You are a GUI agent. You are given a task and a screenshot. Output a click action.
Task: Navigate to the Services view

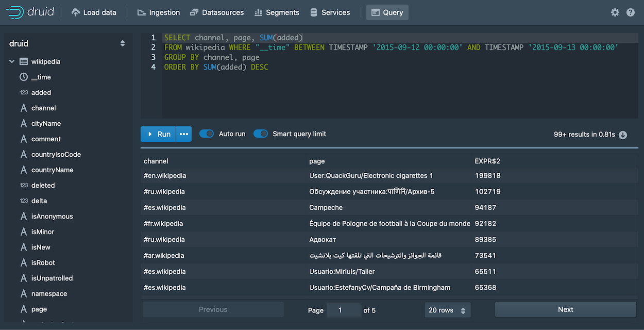pyautogui.click(x=330, y=12)
